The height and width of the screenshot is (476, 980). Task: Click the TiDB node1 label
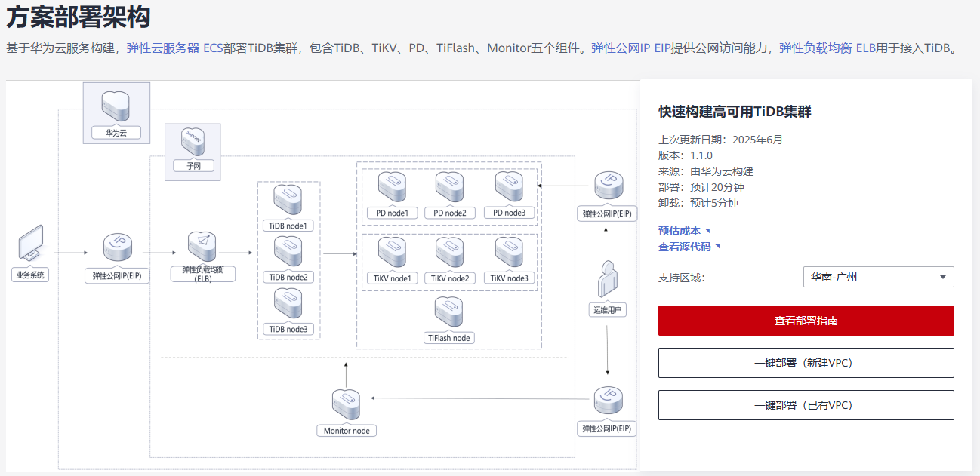288,226
